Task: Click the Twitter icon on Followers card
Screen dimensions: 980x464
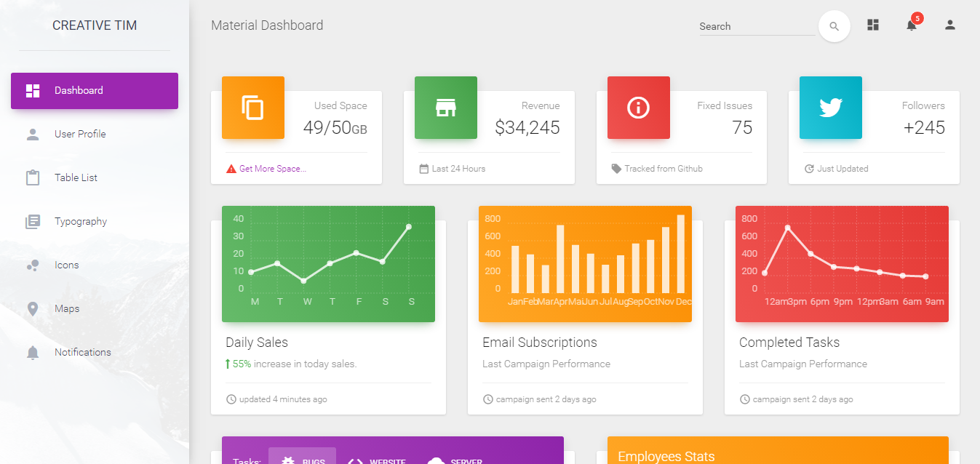Action: point(830,108)
